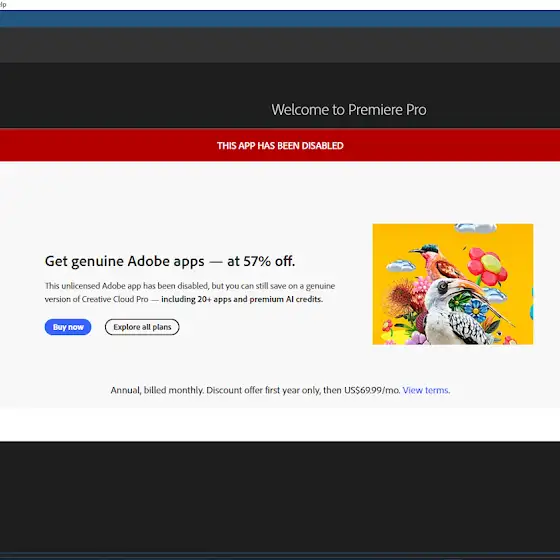Click the blue Buy now button

pos(68,327)
